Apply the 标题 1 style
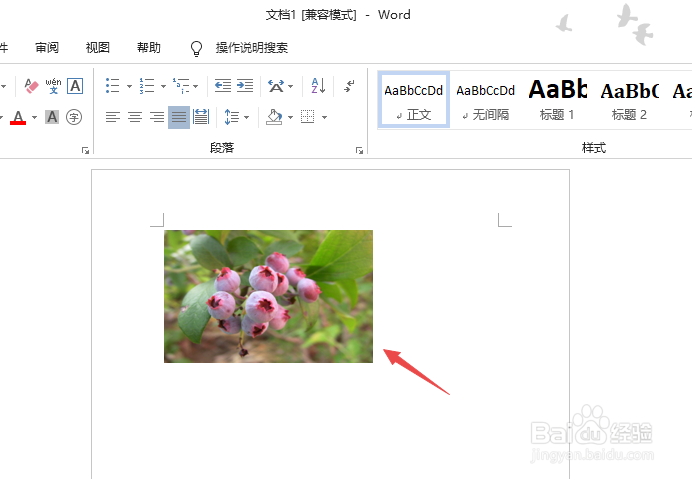The width and height of the screenshot is (692, 479). pos(557,100)
